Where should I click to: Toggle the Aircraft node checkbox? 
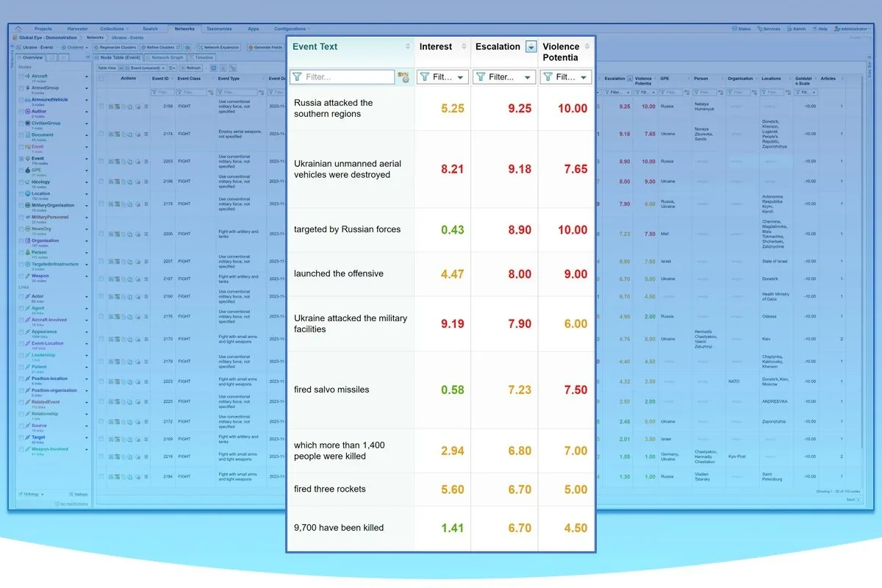pyautogui.click(x=21, y=76)
